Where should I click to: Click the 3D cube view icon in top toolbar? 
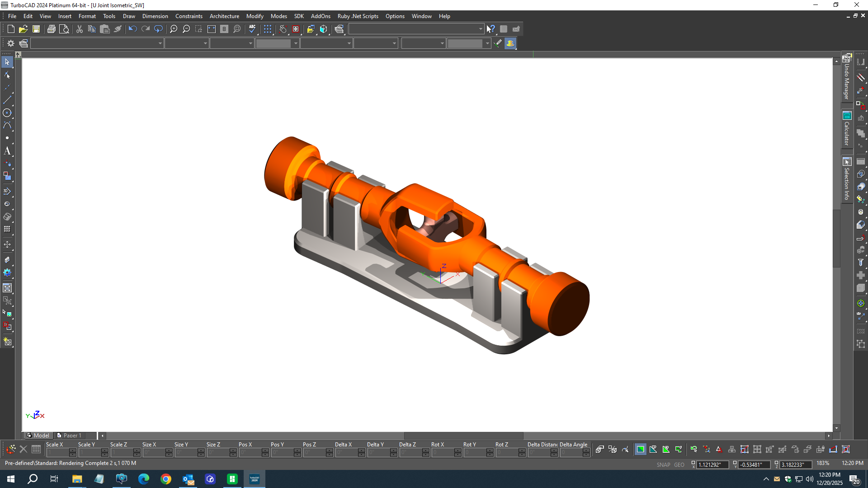click(324, 29)
